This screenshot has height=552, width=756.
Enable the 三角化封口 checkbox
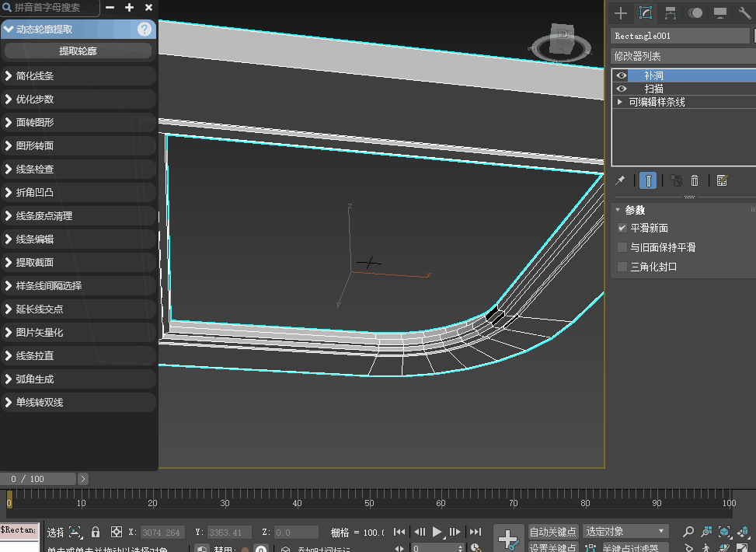[622, 267]
